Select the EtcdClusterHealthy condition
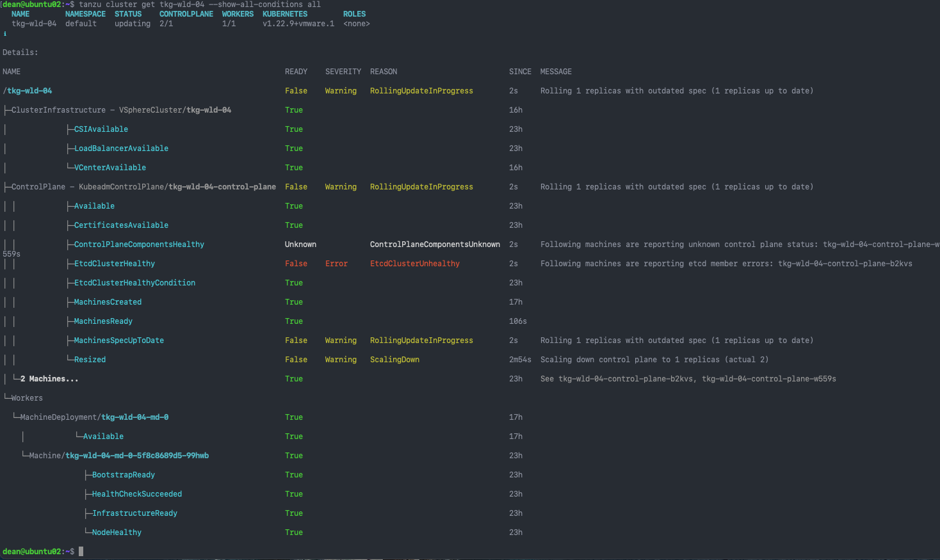Image resolution: width=940 pixels, height=560 pixels. pos(115,264)
